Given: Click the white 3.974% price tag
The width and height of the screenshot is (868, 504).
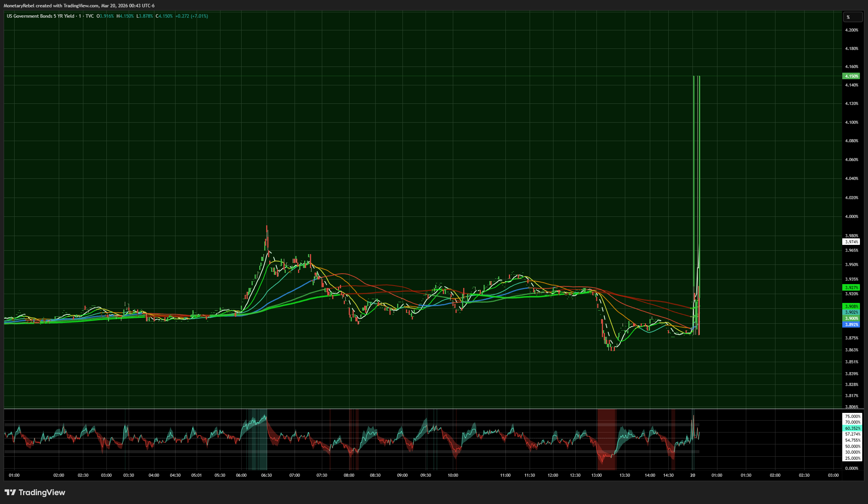Looking at the screenshot, I should coord(851,242).
